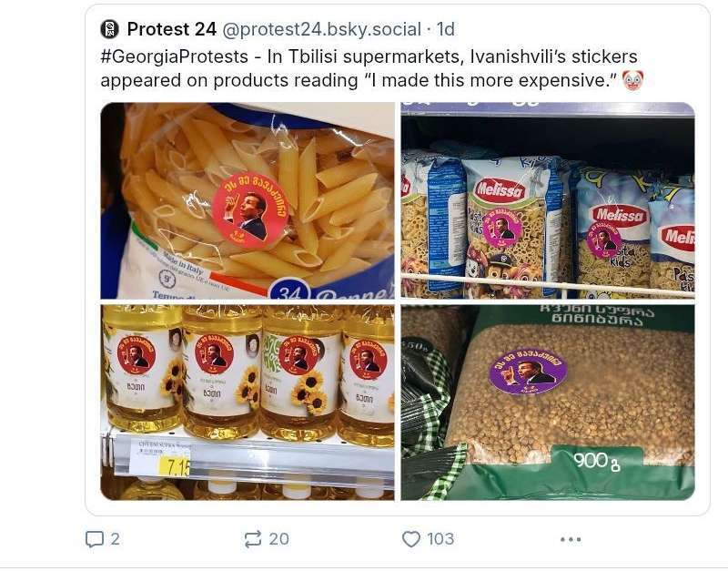The height and width of the screenshot is (571, 728).
Task: Like the post with the heart icon
Action: coord(411,539)
